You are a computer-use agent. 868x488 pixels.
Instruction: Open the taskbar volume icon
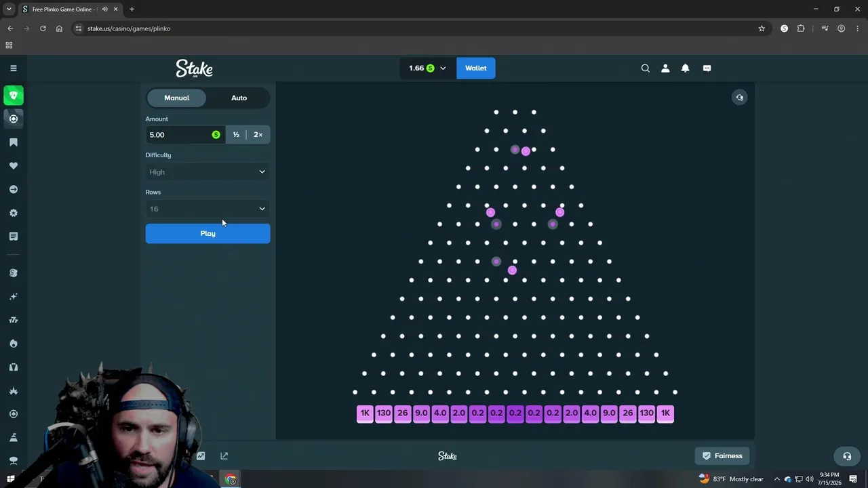(809, 479)
